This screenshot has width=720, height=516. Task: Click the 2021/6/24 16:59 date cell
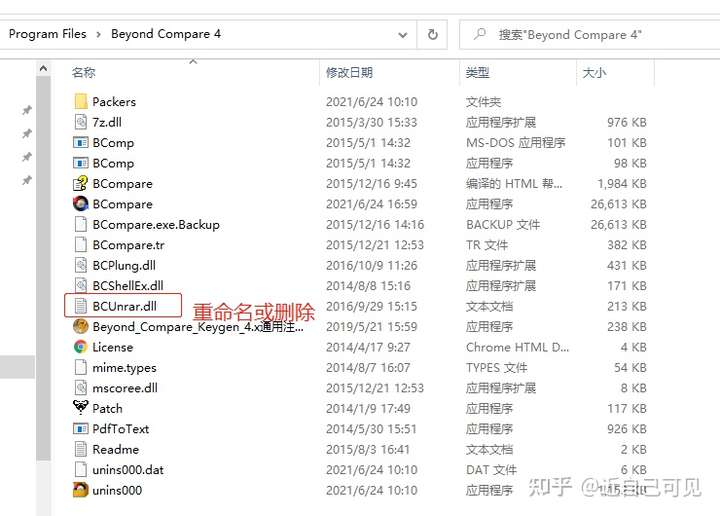point(371,204)
